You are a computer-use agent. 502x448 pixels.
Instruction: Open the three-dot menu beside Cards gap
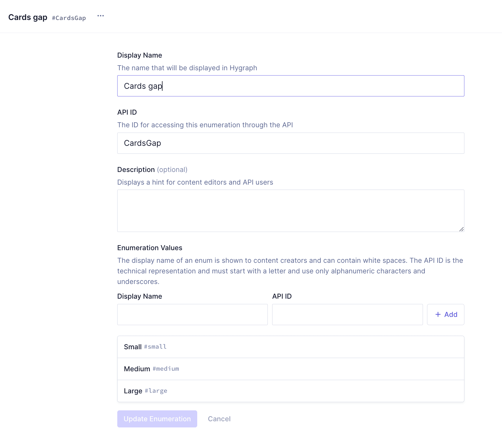(101, 16)
